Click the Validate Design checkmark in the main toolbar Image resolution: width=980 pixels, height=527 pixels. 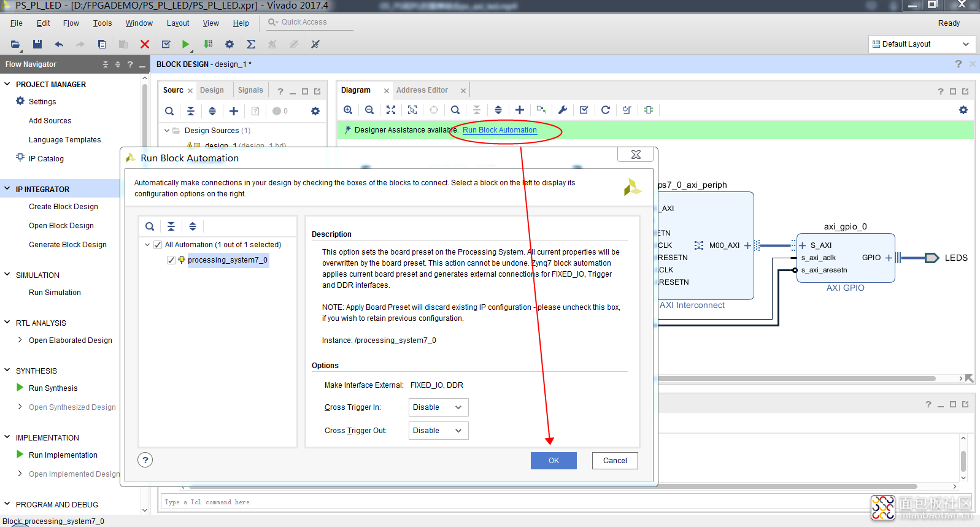tap(166, 44)
